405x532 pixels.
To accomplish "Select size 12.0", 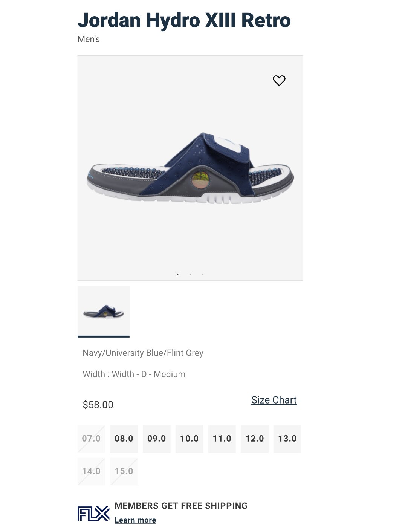I will (255, 439).
